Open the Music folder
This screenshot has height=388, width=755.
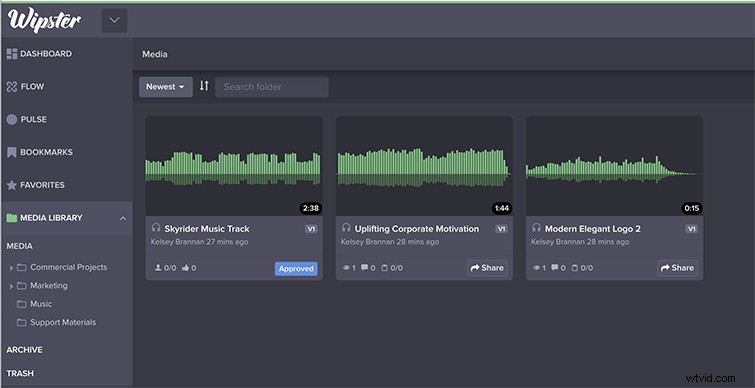pyautogui.click(x=41, y=304)
